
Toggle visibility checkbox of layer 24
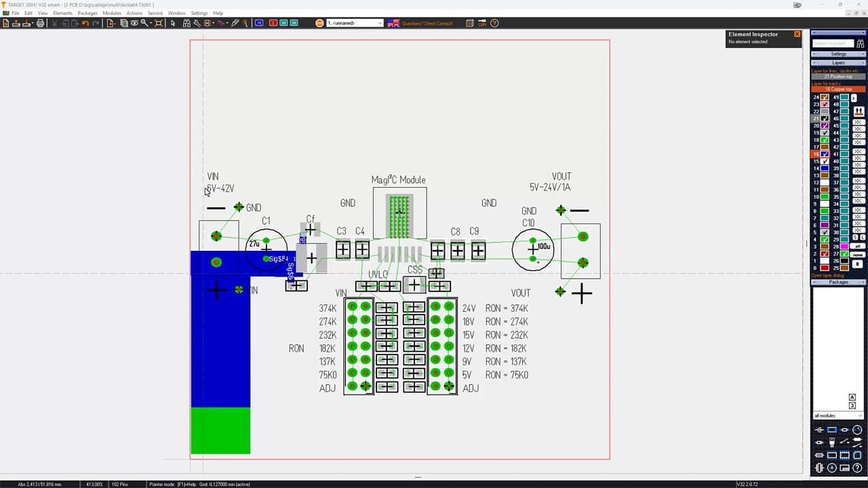(x=825, y=98)
